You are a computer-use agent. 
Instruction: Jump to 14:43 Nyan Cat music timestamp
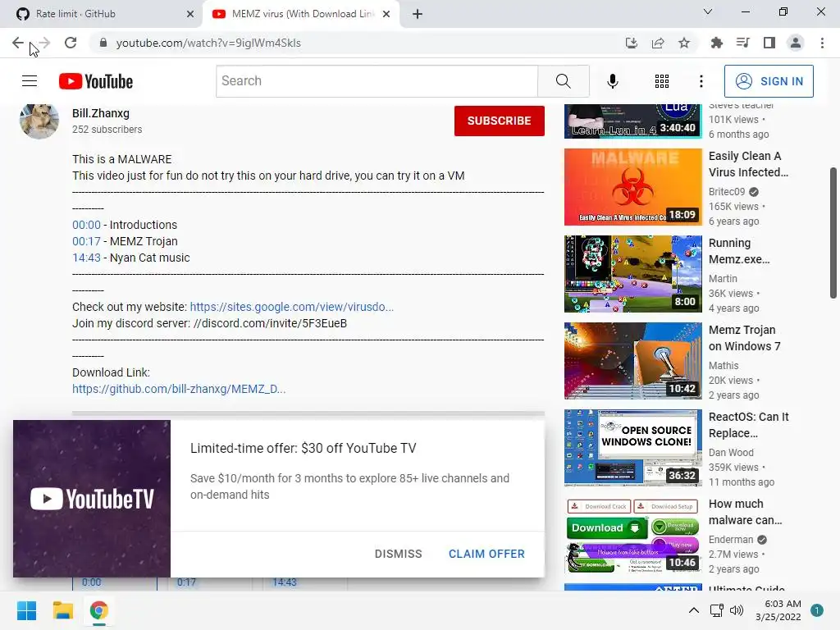coord(86,258)
